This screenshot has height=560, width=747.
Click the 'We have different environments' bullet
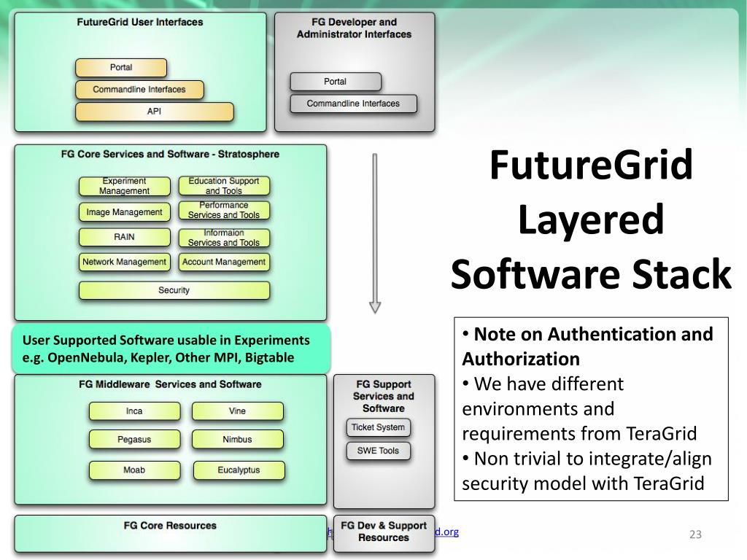pos(579,409)
